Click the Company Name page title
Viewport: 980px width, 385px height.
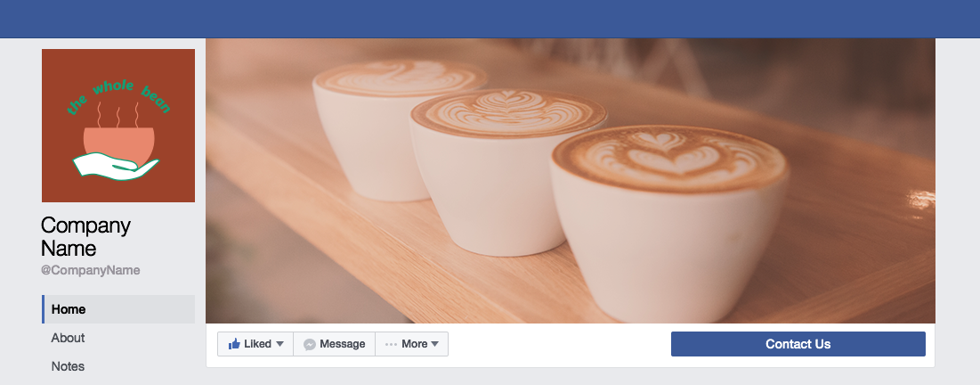(x=85, y=237)
